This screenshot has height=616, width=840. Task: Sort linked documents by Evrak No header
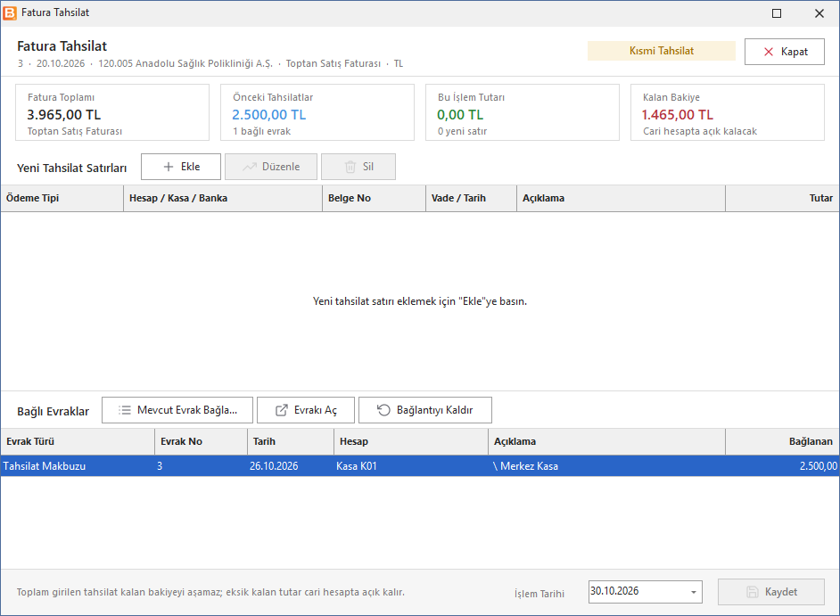pos(201,441)
